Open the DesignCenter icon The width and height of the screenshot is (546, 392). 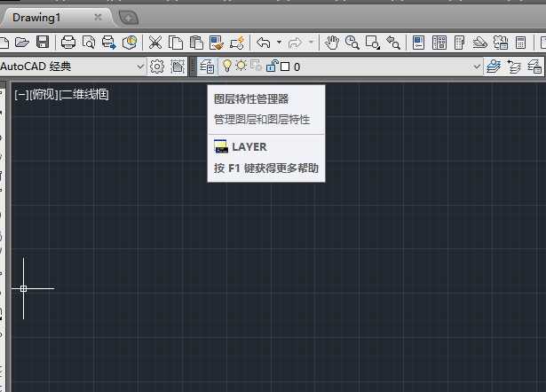coord(439,43)
